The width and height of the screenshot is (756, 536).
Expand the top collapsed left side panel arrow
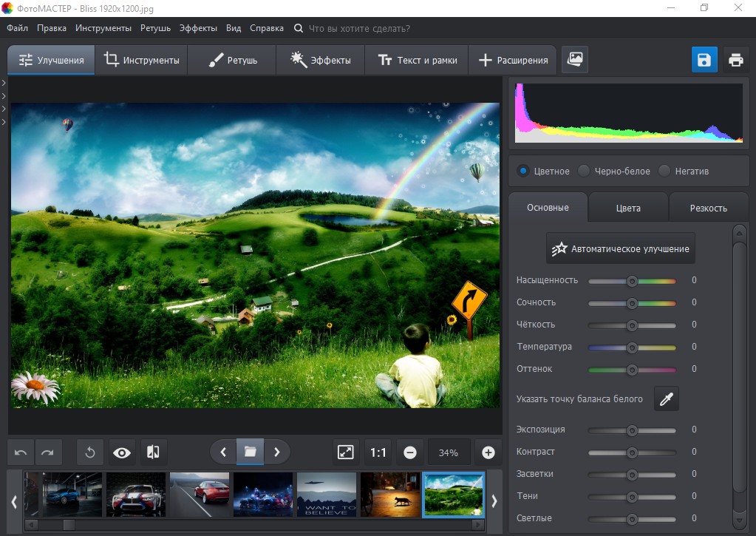tap(4, 83)
